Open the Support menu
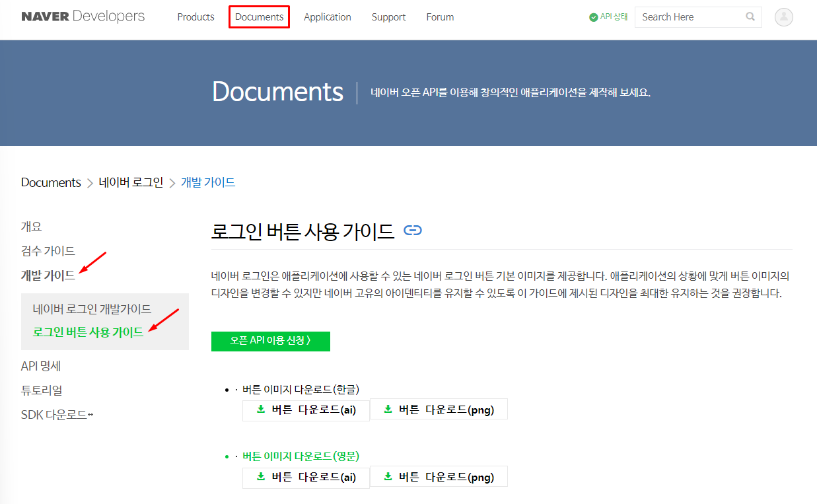The width and height of the screenshot is (817, 504). click(x=388, y=17)
